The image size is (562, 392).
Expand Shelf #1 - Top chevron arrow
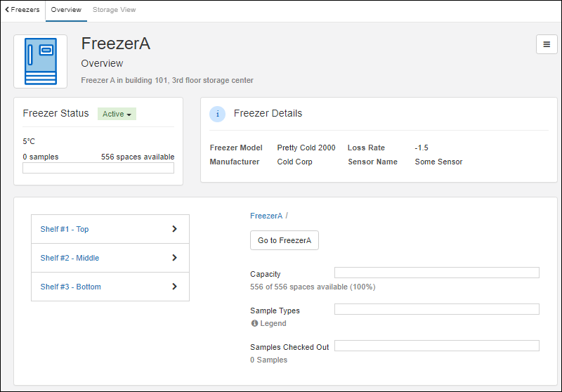(174, 229)
